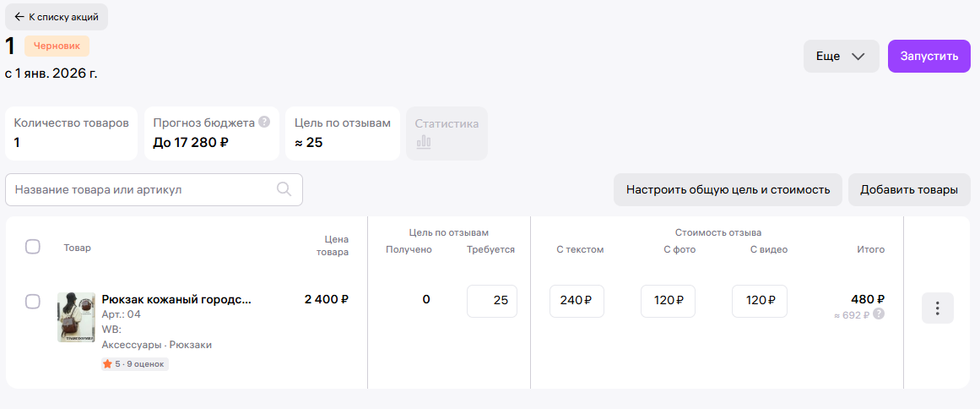This screenshot has width=980, height=409.
Task: Click the search magnifier icon
Action: click(x=284, y=189)
